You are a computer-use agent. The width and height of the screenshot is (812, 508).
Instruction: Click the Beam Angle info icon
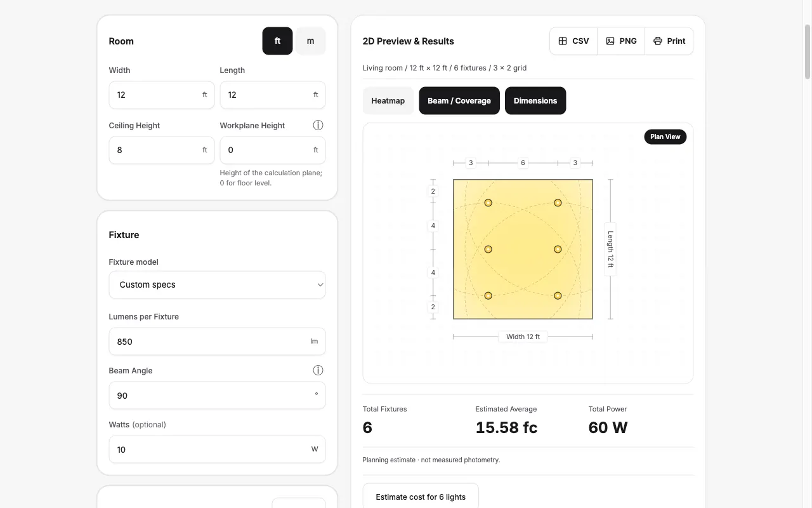coord(318,370)
